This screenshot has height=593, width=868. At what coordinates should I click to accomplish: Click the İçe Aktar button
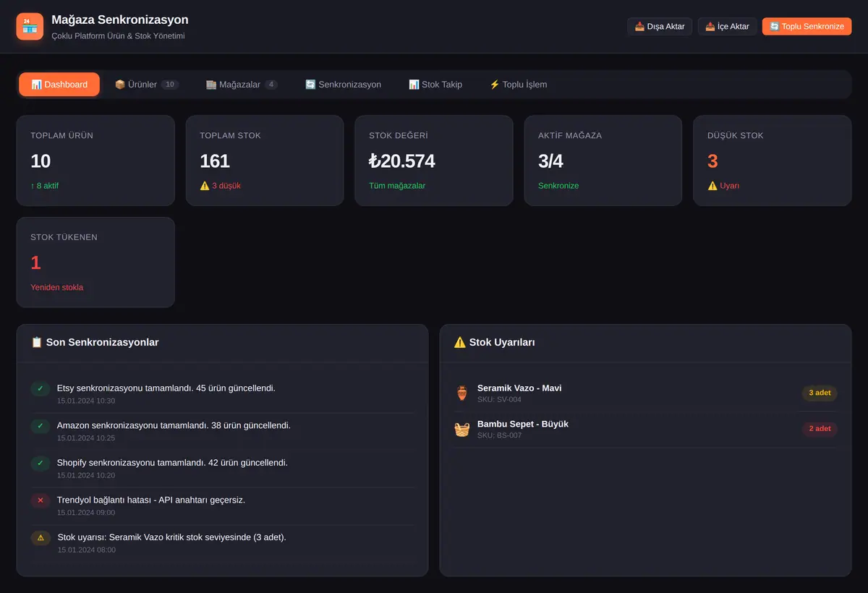pyautogui.click(x=728, y=27)
